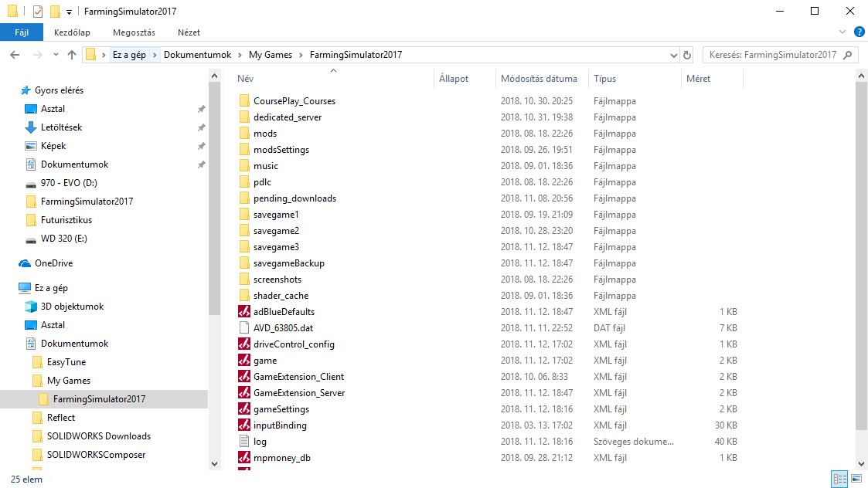Go up one folder level
868x488 pixels.
[71, 55]
